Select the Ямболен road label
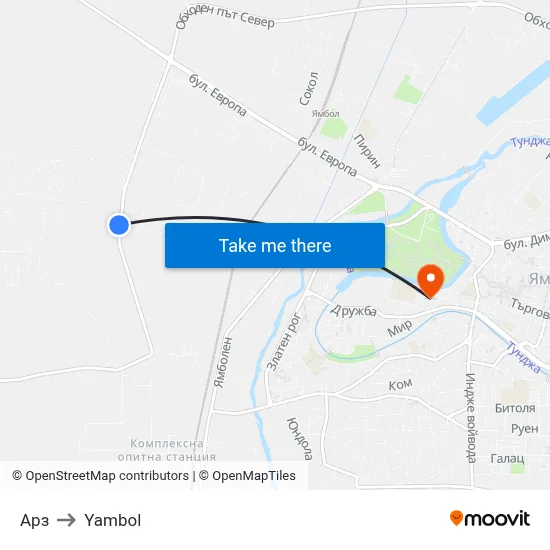The width and height of the screenshot is (550, 550). tap(223, 362)
